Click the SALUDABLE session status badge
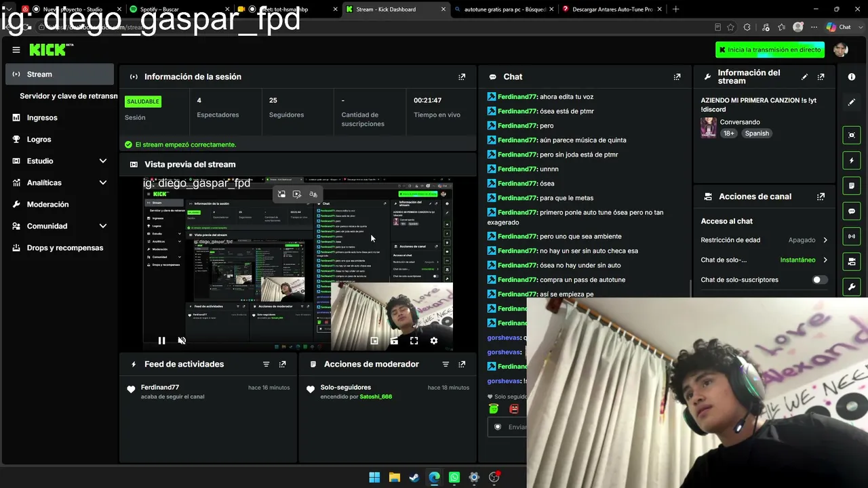This screenshot has height=488, width=868. coord(143,102)
